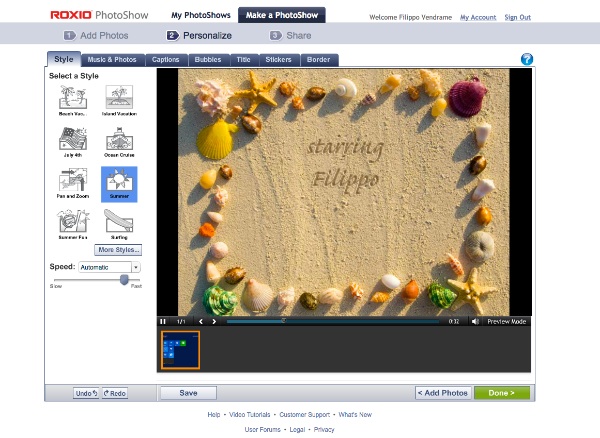The width and height of the screenshot is (600, 438).
Task: Choose the Summer Fun style icon
Action: tap(73, 222)
